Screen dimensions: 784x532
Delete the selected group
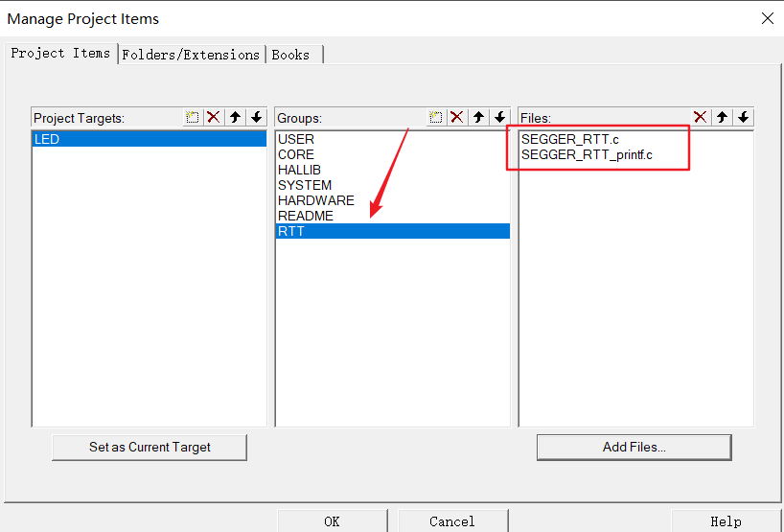(x=457, y=118)
